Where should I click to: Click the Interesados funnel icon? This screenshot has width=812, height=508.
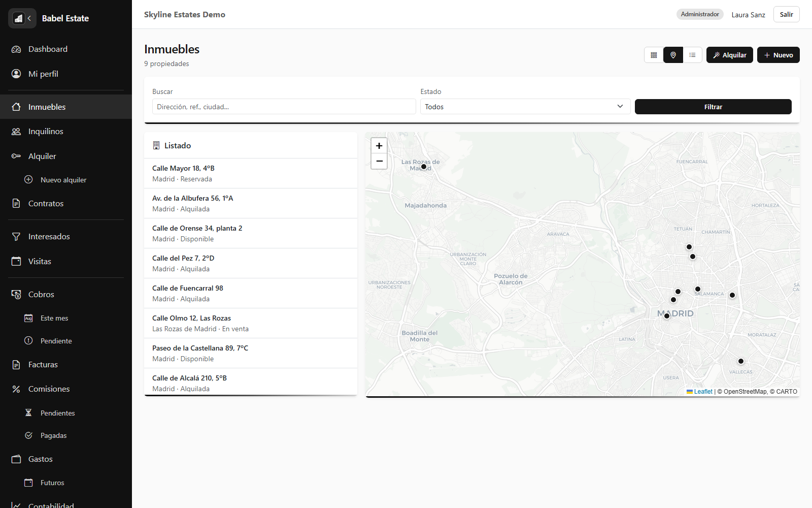click(x=16, y=237)
